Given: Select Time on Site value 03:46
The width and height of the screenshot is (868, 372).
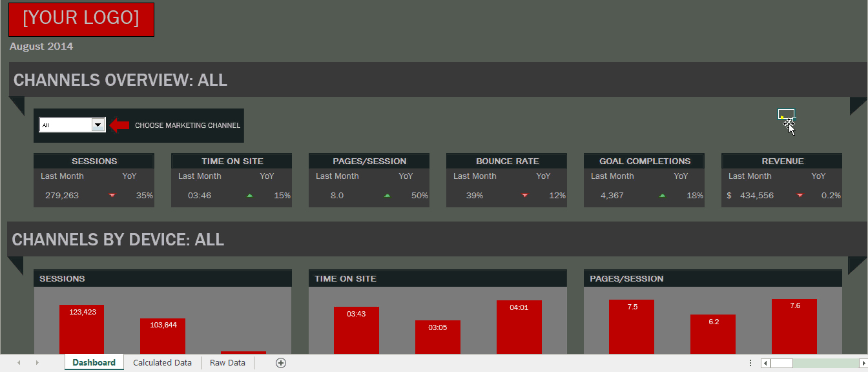Looking at the screenshot, I should point(200,195).
